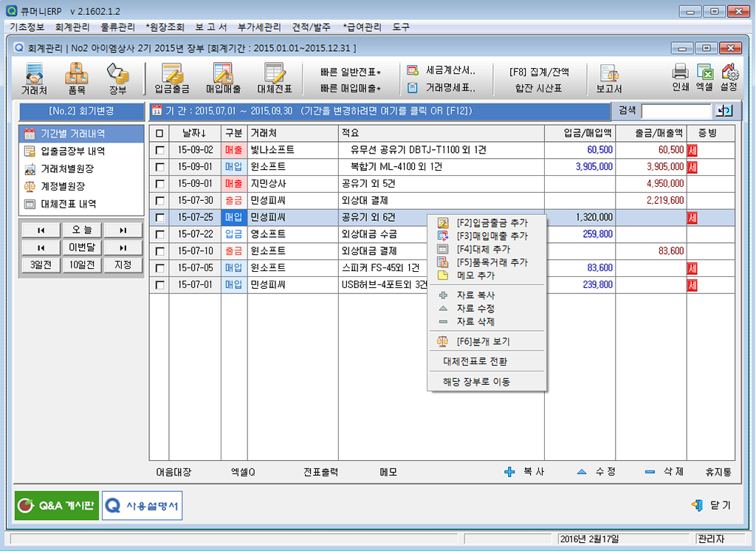Viewport: 756px width, 554px height.
Task: Check the 15-07-22 영소프트 row checkbox
Action: [159, 235]
